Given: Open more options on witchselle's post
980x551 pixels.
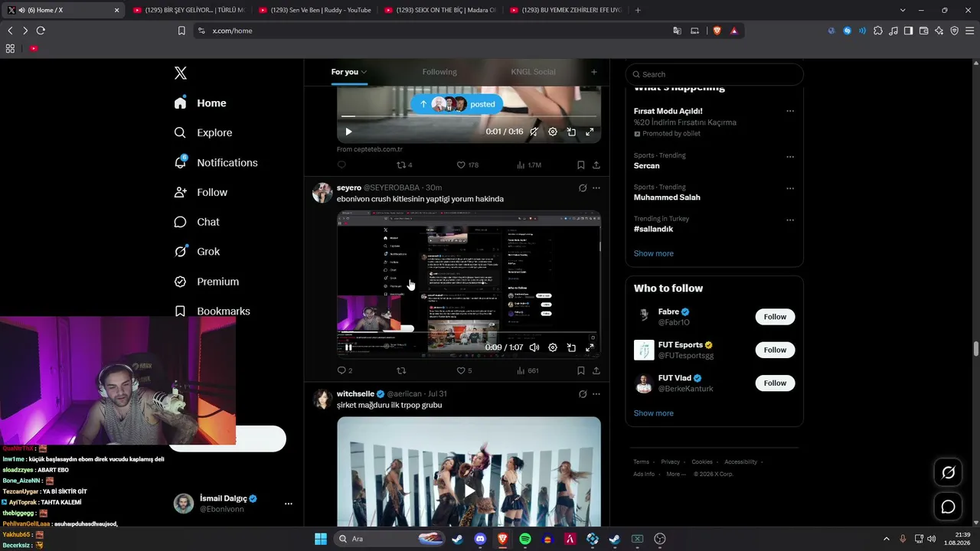Looking at the screenshot, I should click(596, 394).
